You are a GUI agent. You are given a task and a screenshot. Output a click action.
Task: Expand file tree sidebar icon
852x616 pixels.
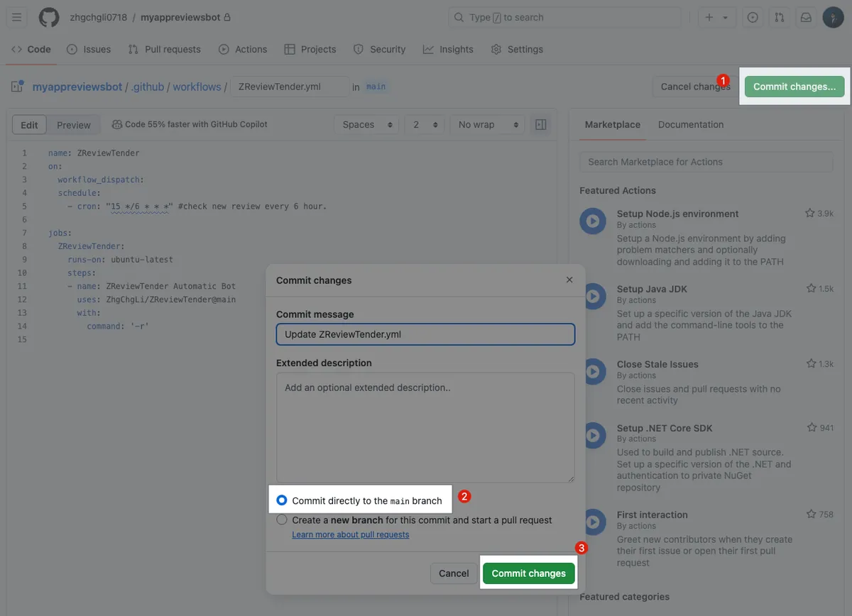[x=18, y=87]
